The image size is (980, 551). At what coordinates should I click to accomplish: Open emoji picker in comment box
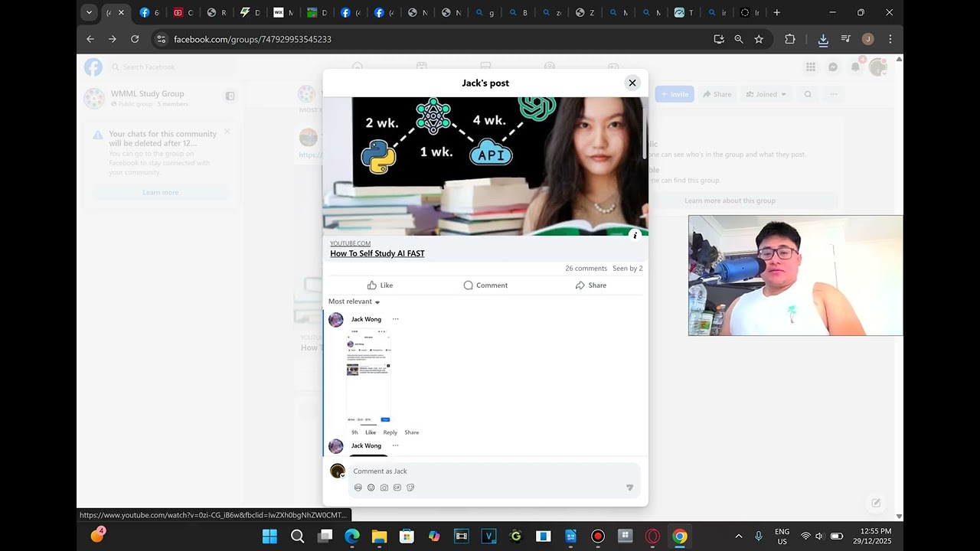click(x=371, y=487)
